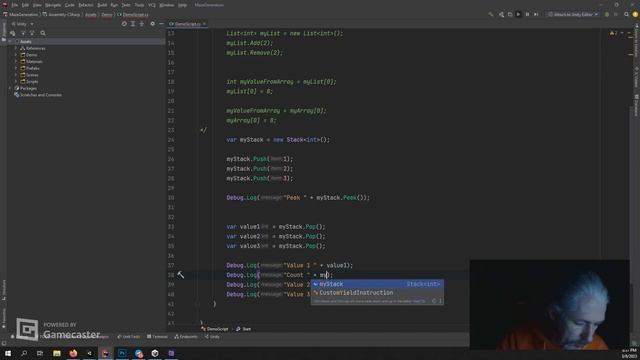Select the Prefabs folder in explorer
Image resolution: width=640 pixels, height=360 pixels.
click(30, 68)
